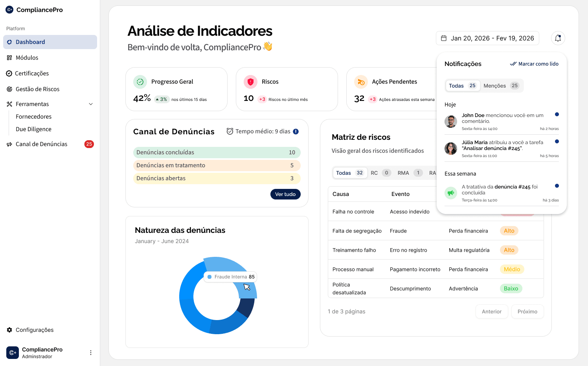Select the clock icon beside Tempo médio
This screenshot has height=366, width=588.
click(230, 131)
